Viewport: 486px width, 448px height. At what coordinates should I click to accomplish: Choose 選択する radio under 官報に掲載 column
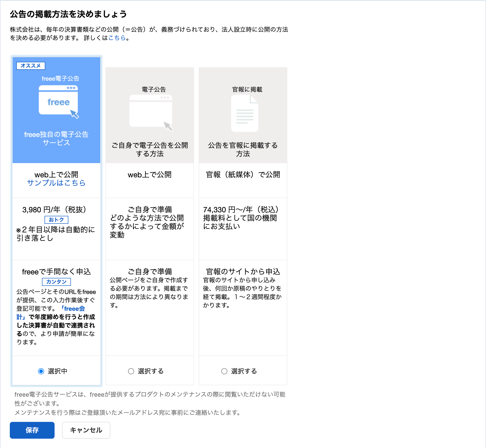pyautogui.click(x=224, y=371)
